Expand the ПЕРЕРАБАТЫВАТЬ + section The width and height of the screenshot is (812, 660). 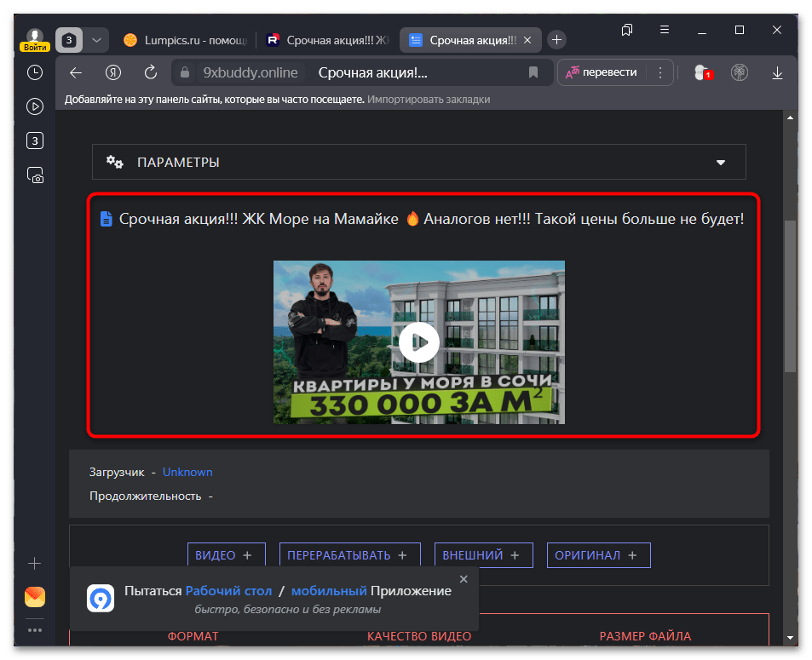pyautogui.click(x=350, y=555)
